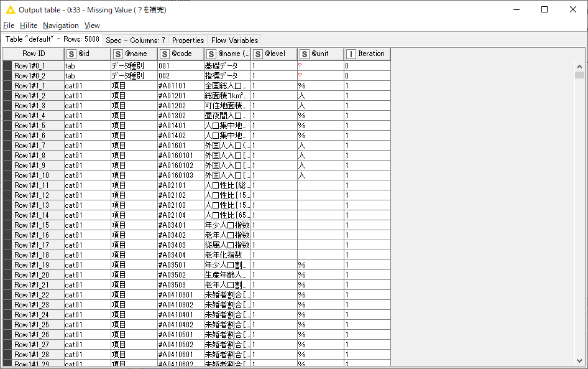
Task: Click the cell #A0160103
Action: 181,175
